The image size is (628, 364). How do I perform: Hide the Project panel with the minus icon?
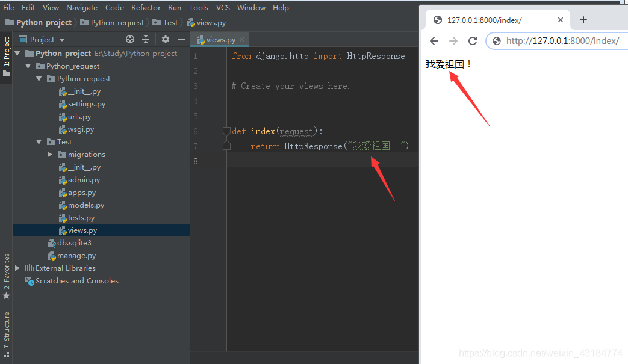[181, 39]
